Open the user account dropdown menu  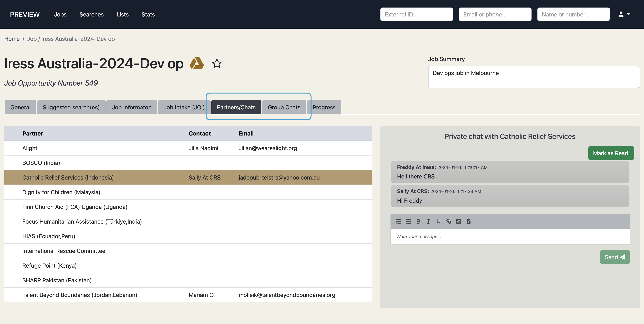coord(624,14)
